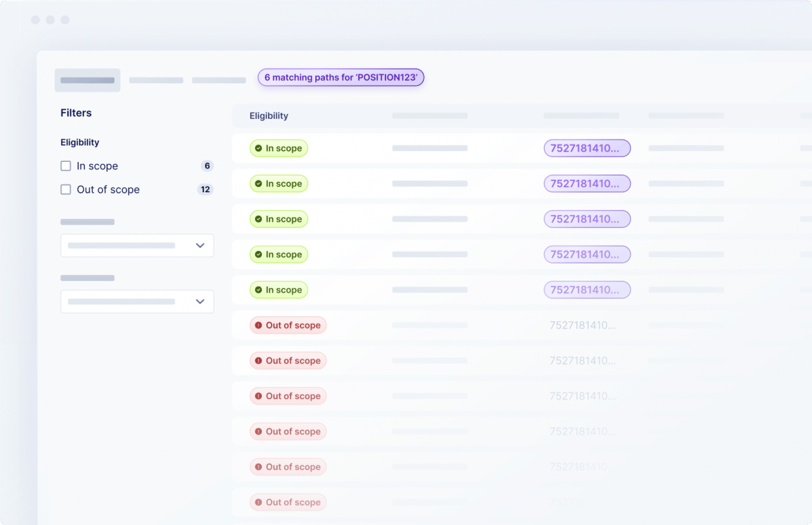The image size is (812, 525).
Task: Open the lower filter dropdown in Filters
Action: [137, 301]
